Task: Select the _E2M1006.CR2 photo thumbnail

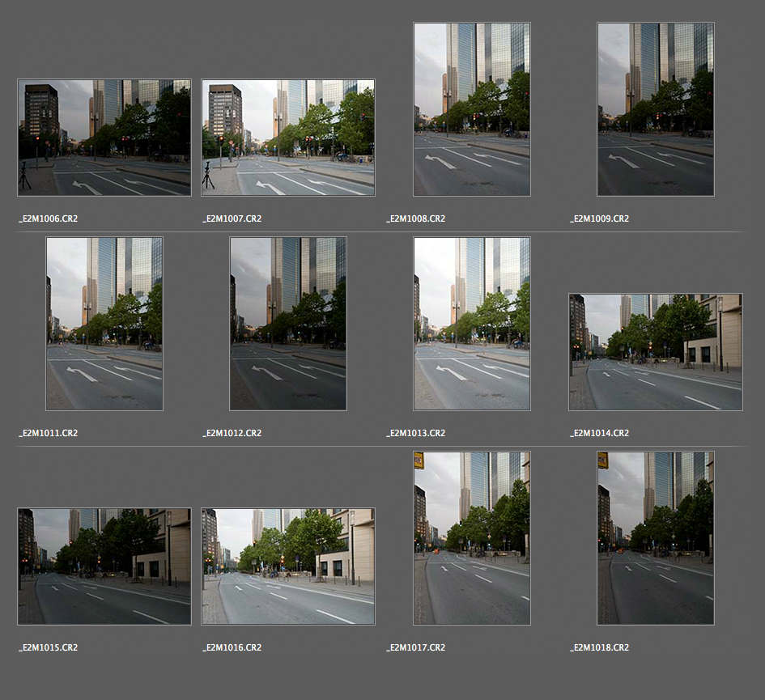Action: pyautogui.click(x=104, y=138)
